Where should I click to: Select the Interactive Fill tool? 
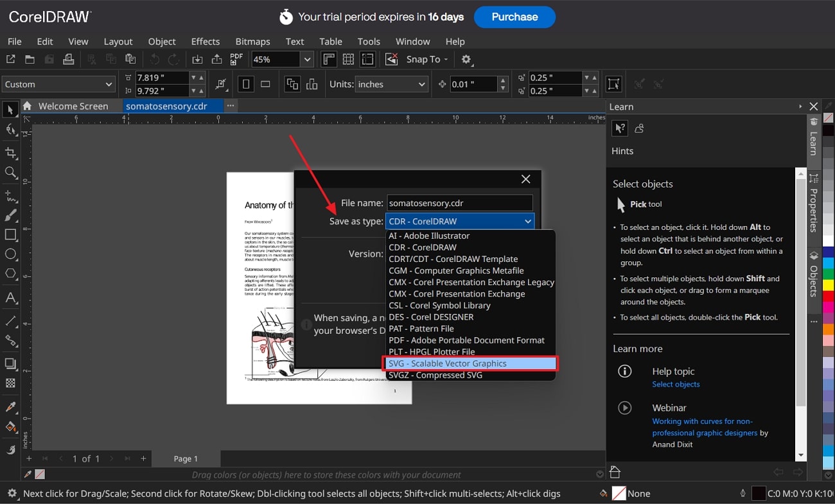point(10,427)
